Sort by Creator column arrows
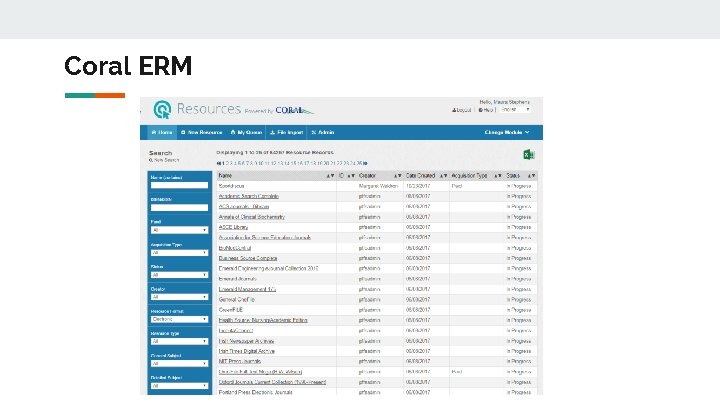Viewport: 720px width, 405px height. [x=398, y=176]
